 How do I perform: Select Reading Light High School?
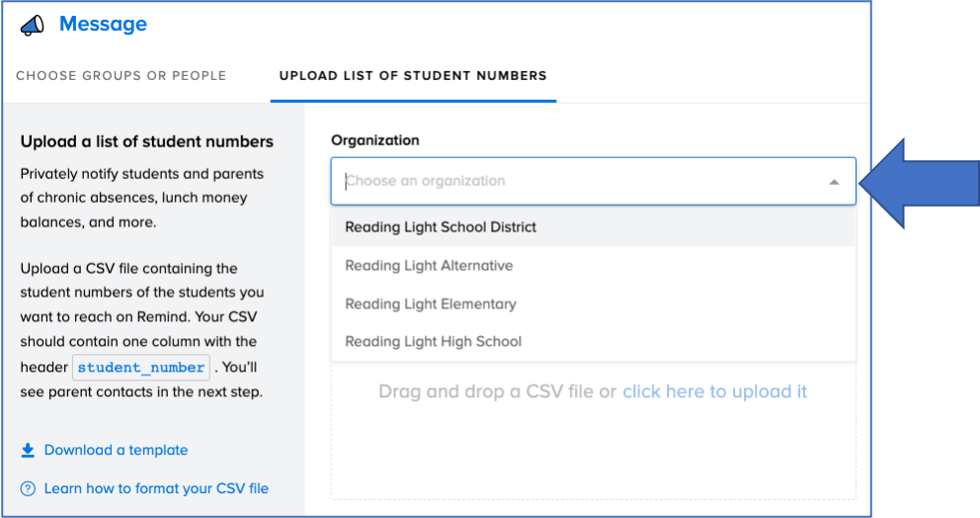click(x=593, y=342)
